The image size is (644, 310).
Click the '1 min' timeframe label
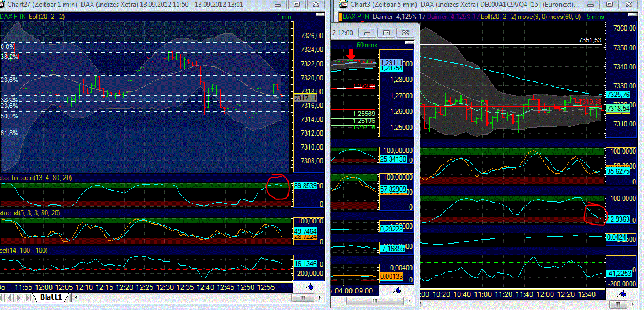point(284,16)
